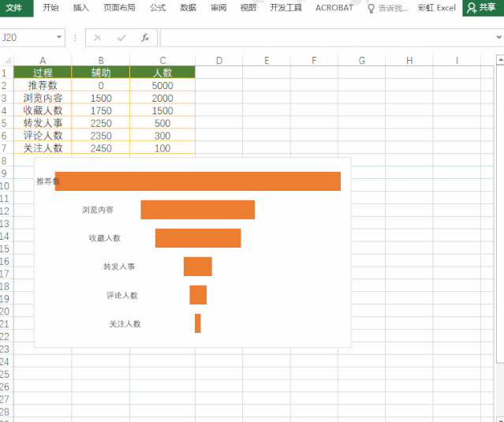Expand the formula bar chevron
The width and height of the screenshot is (504, 422).
tap(498, 37)
